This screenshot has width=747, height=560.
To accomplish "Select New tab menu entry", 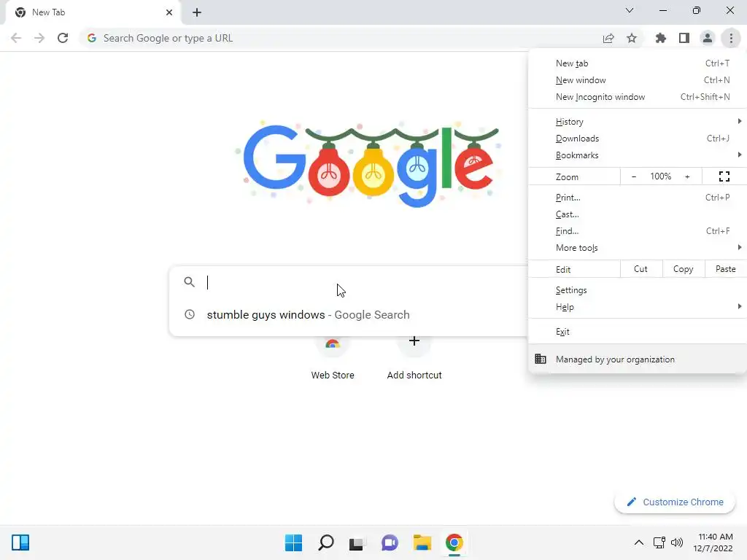I will [638, 63].
